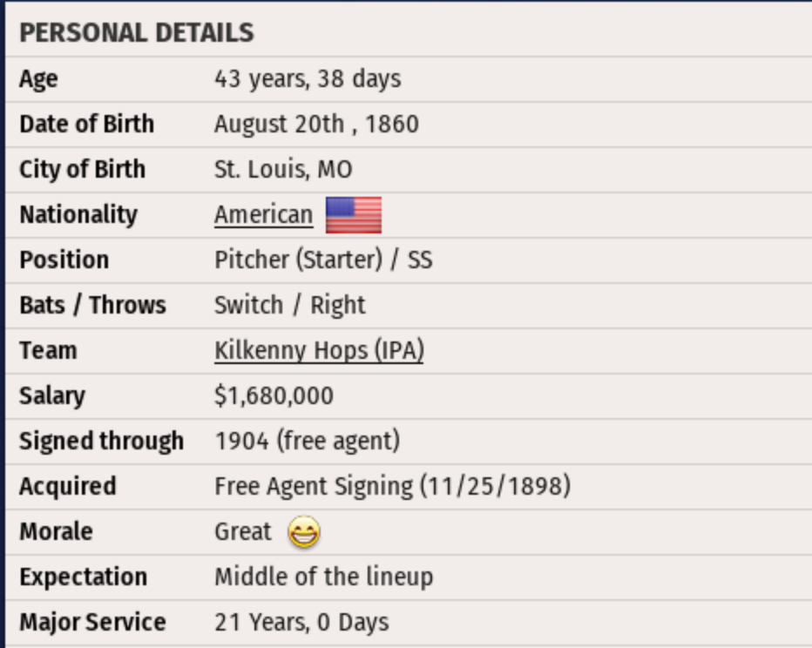
Task: Click the Signed through label
Action: [101, 442]
